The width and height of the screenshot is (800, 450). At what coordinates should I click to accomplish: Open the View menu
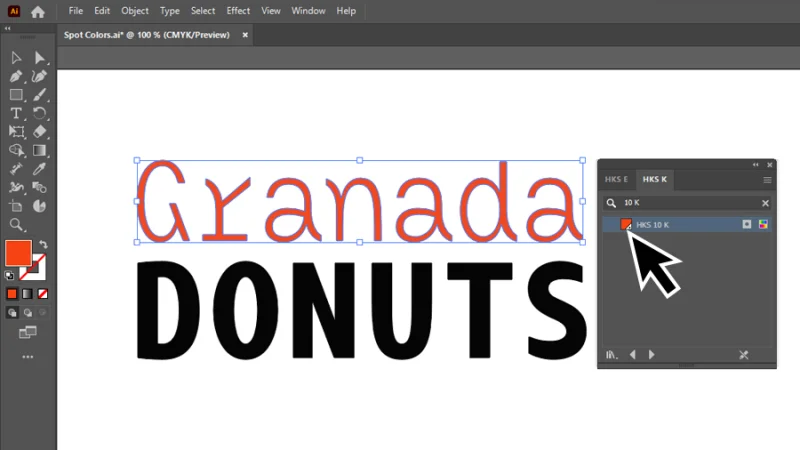point(270,11)
